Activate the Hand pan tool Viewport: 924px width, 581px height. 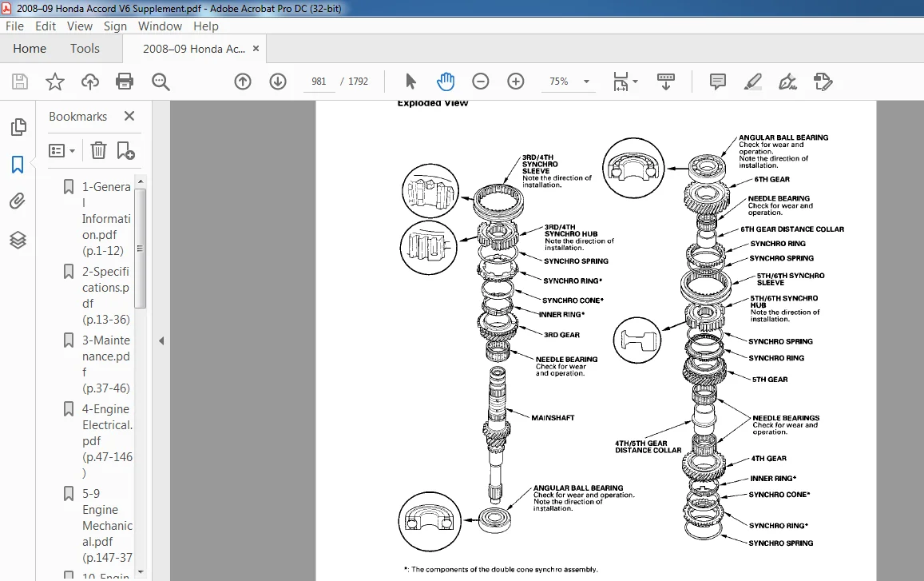click(x=446, y=82)
